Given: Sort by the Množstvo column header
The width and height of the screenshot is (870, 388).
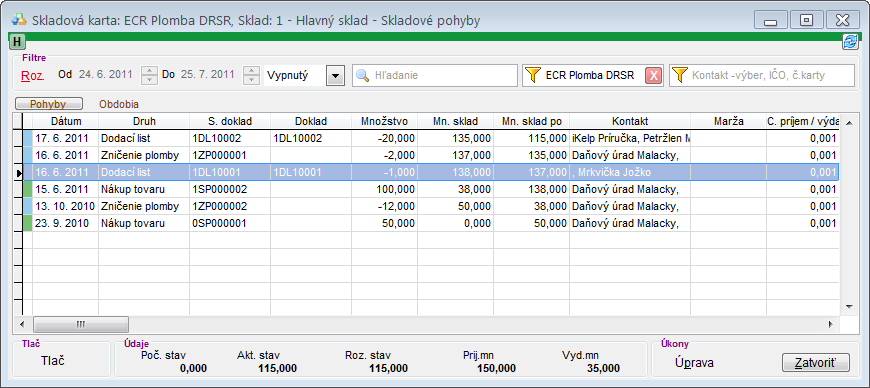Looking at the screenshot, I should pyautogui.click(x=384, y=121).
